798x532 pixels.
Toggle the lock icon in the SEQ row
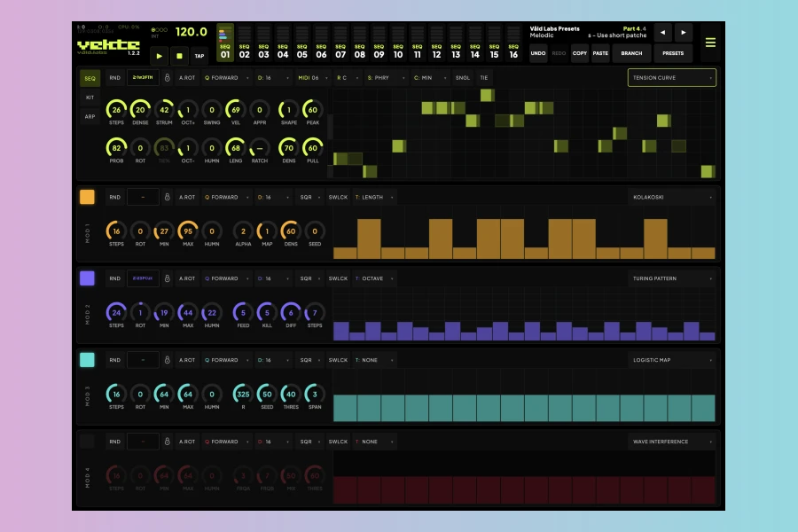167,78
